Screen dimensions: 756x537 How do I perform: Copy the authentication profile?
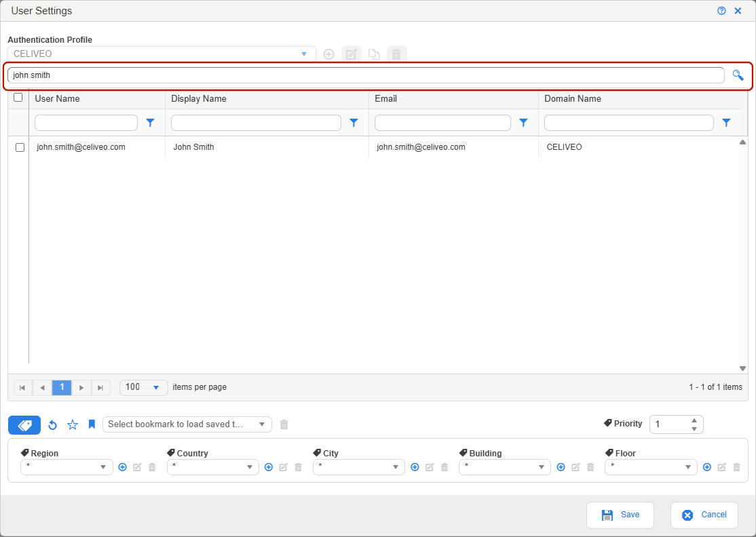click(x=374, y=54)
